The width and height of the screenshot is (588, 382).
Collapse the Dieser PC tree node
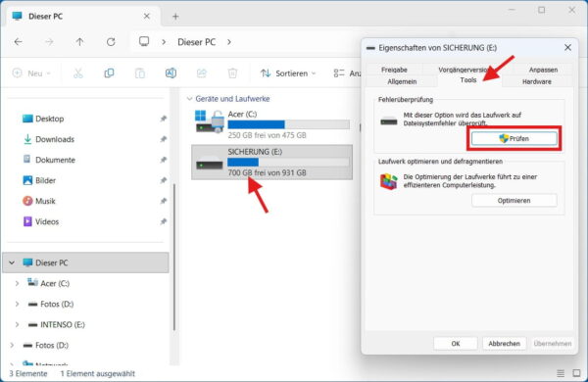(12, 263)
